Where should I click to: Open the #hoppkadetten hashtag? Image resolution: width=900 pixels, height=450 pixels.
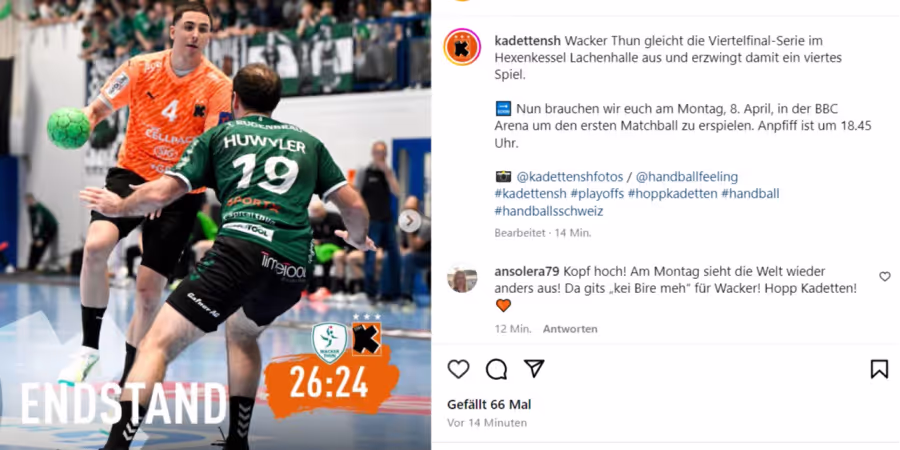[672, 194]
